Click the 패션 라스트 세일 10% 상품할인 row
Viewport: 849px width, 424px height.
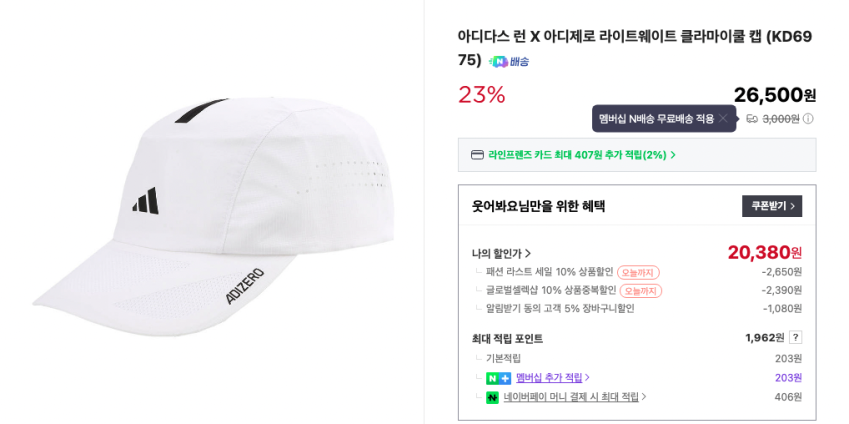(x=549, y=272)
